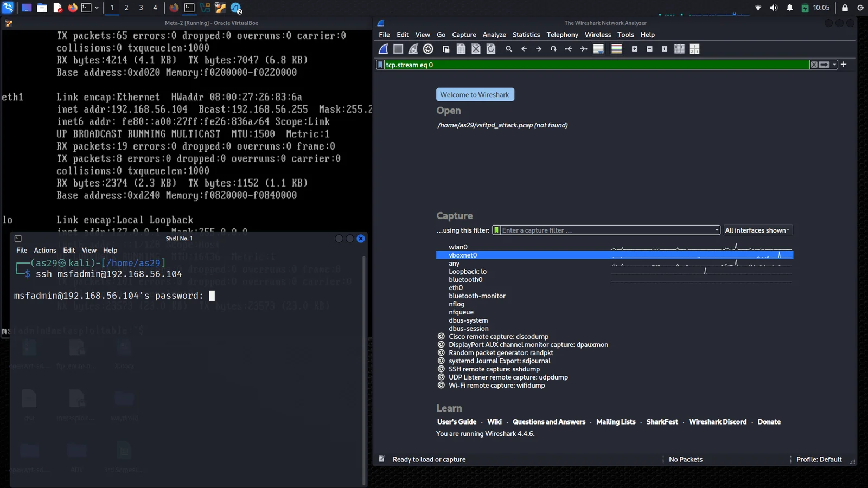Open recent file vsftpd_attack.pcap
Viewport: 868px width, 488px height.
[502, 125]
